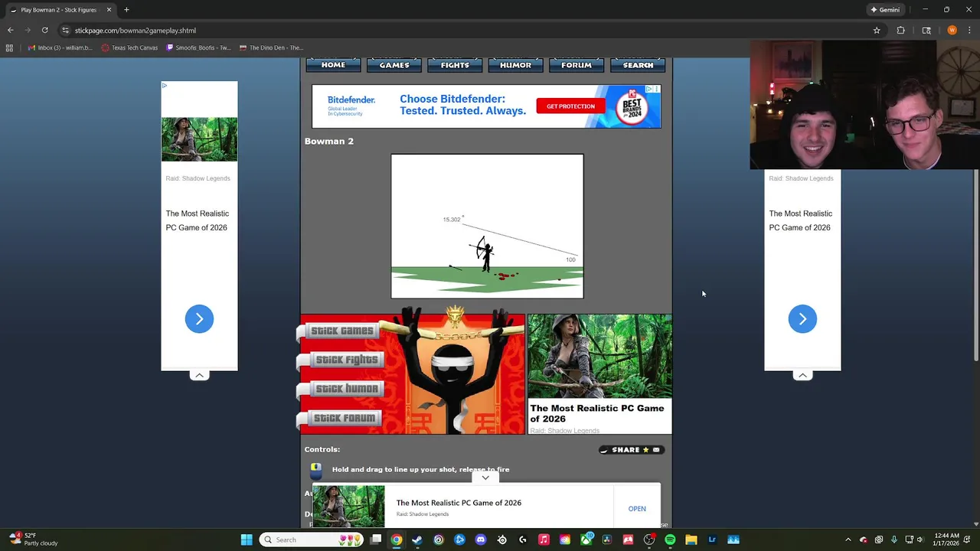This screenshot has height=551, width=980.
Task: Click the left sidebar ad thumbnail image
Action: pyautogui.click(x=199, y=139)
